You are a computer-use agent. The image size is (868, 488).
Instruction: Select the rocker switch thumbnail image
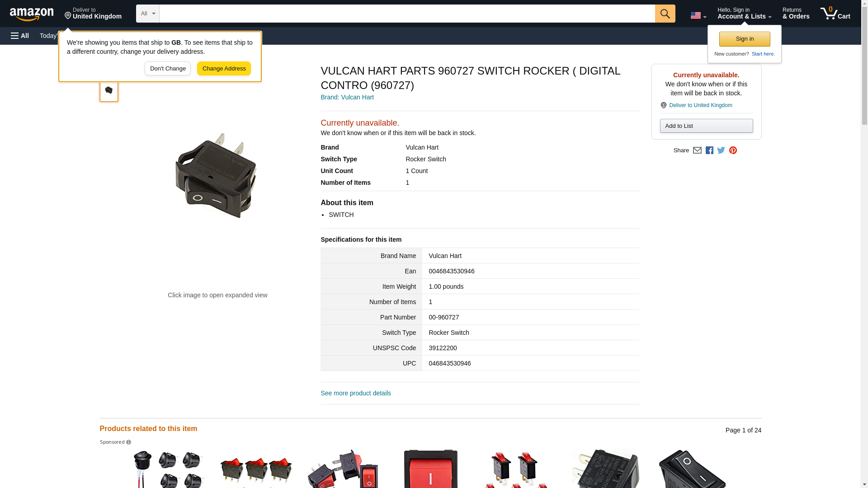click(x=108, y=91)
